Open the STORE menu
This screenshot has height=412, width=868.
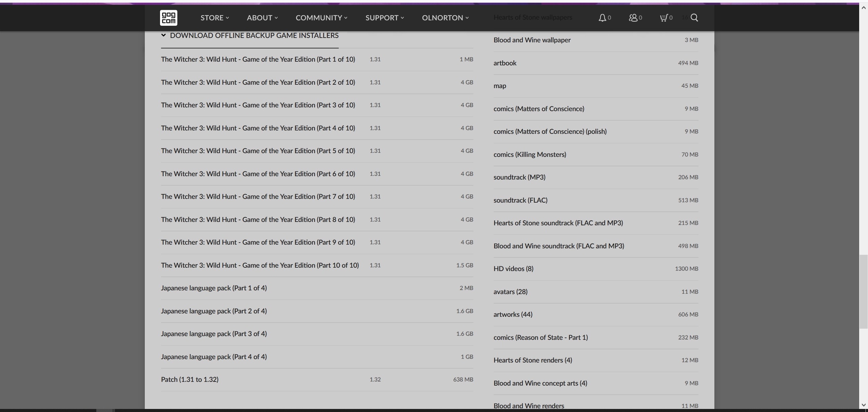[215, 18]
